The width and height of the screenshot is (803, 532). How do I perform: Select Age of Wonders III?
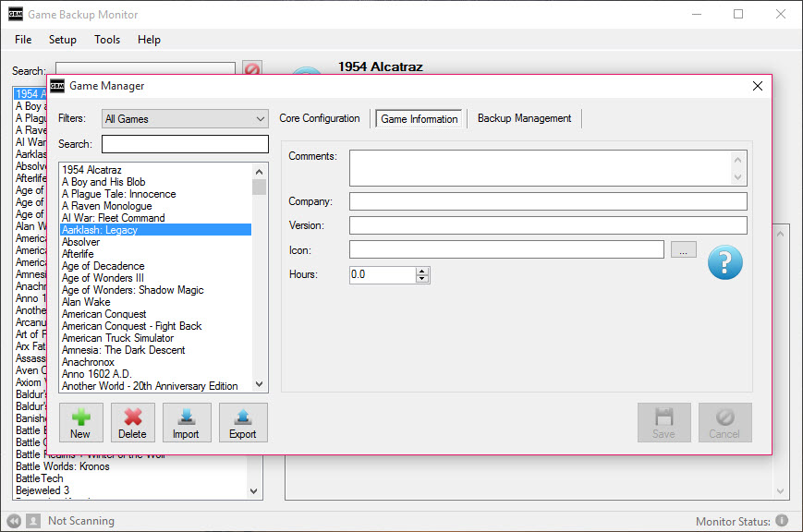[103, 278]
